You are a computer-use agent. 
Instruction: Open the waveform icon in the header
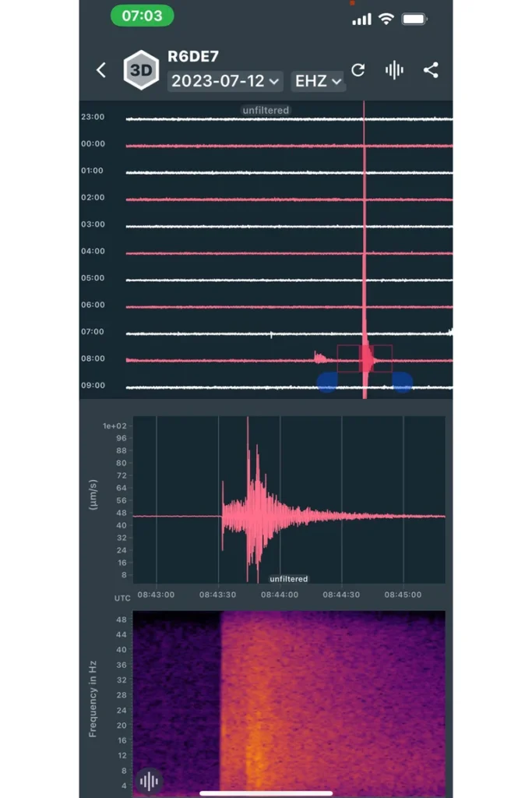(x=394, y=70)
